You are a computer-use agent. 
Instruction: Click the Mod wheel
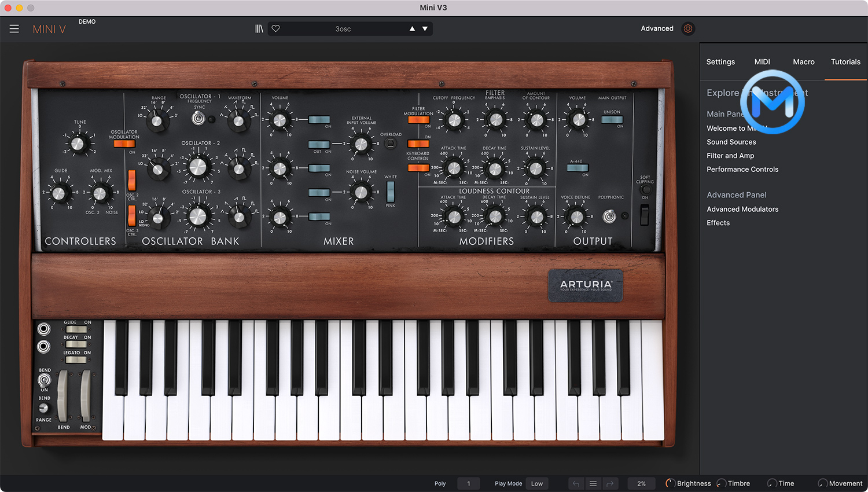click(86, 396)
